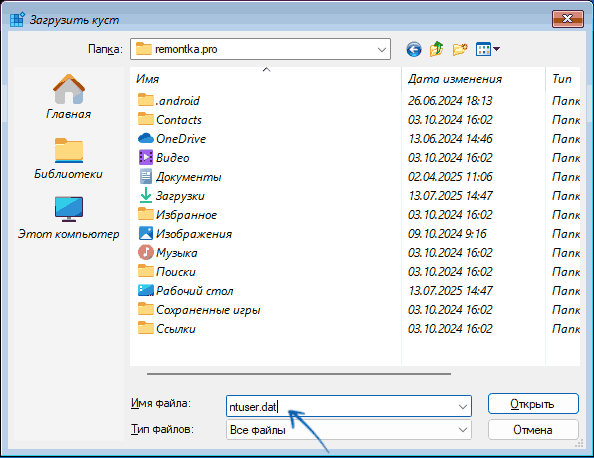Select the Сохраненные игры folder icon
The height and width of the screenshot is (458, 594).
pyautogui.click(x=146, y=310)
